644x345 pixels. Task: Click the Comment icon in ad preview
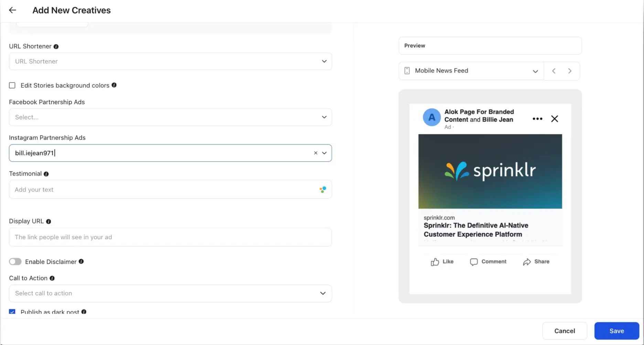474,262
